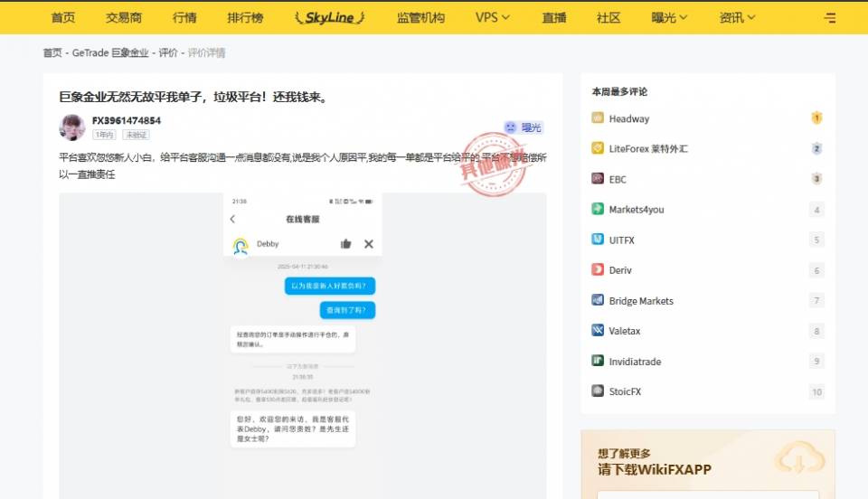Viewport: 868px width, 499px height.
Task: Click the 未验证 user tag
Action: (x=136, y=135)
